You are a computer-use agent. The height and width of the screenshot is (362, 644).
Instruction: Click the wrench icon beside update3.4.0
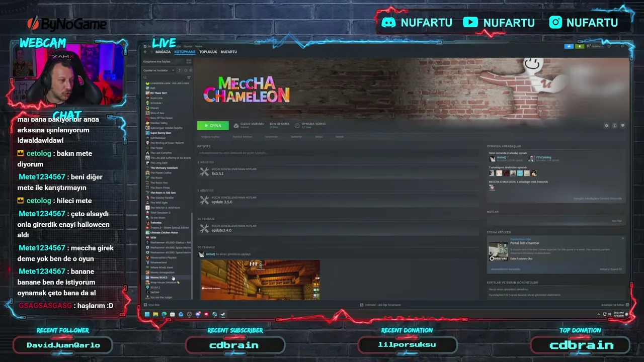[x=204, y=228]
